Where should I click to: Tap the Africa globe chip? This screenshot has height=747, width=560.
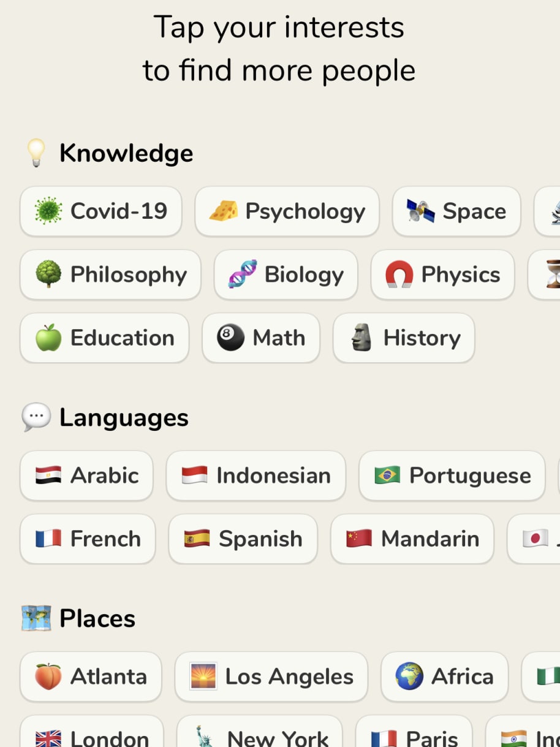pos(445,677)
